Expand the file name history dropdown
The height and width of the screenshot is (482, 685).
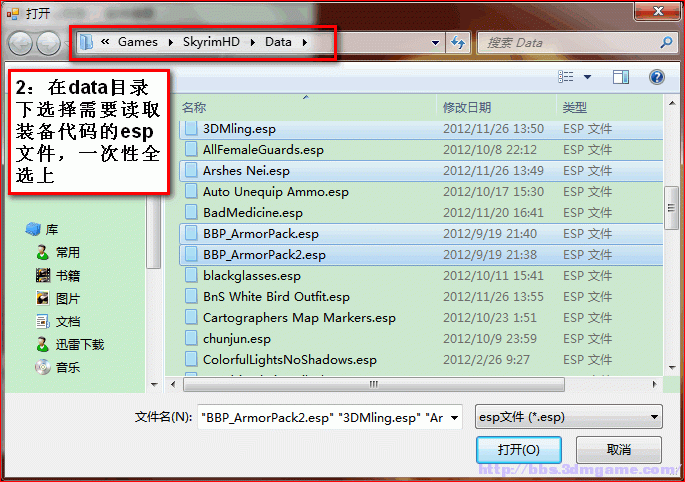[454, 418]
